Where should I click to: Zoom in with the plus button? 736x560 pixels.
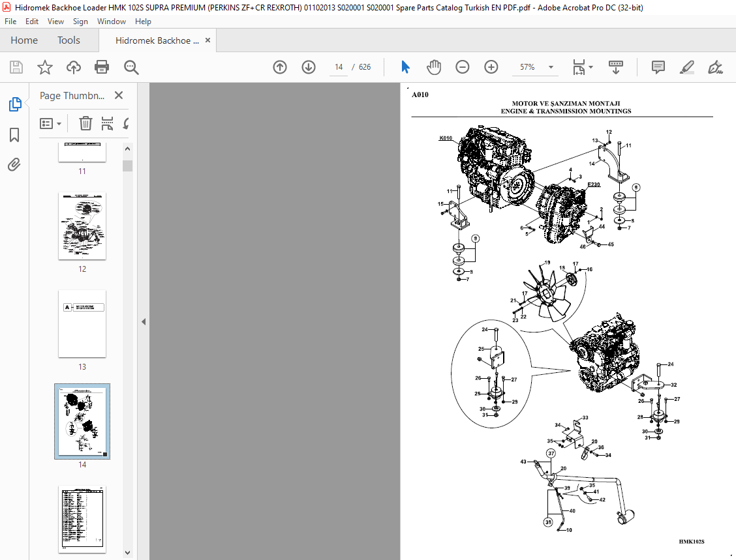tap(491, 67)
